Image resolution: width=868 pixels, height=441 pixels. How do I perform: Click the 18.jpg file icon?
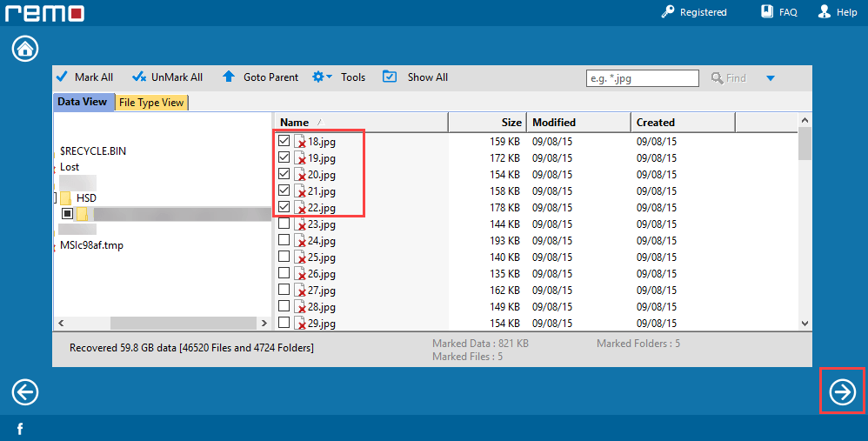click(300, 142)
